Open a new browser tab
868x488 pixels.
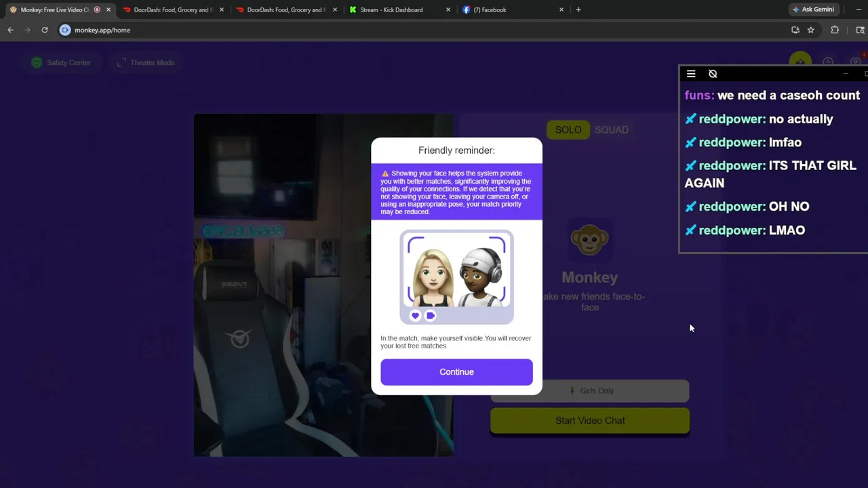tap(578, 9)
